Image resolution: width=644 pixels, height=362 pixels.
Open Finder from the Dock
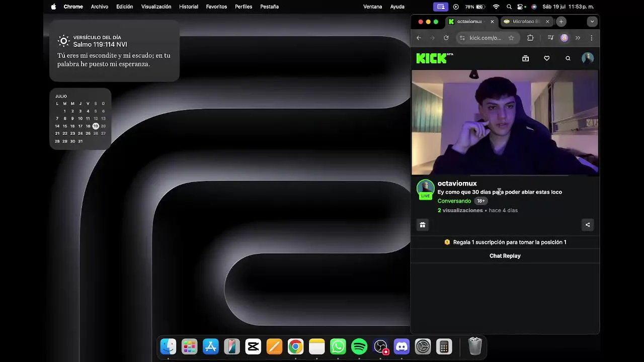(x=168, y=346)
